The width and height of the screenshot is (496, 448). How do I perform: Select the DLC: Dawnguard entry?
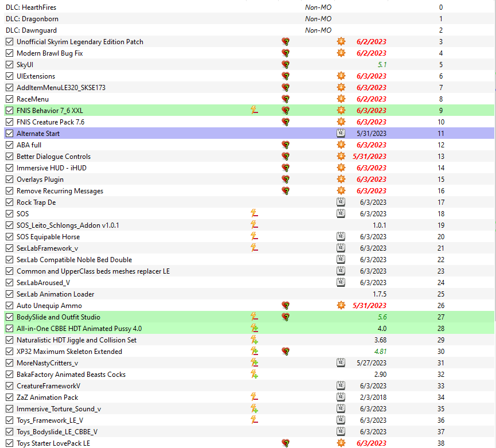(249, 30)
